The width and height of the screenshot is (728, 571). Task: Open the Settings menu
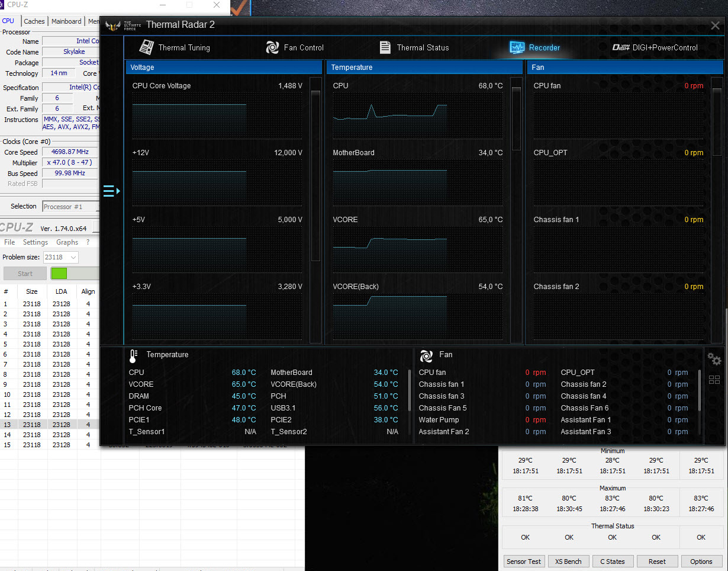point(36,242)
